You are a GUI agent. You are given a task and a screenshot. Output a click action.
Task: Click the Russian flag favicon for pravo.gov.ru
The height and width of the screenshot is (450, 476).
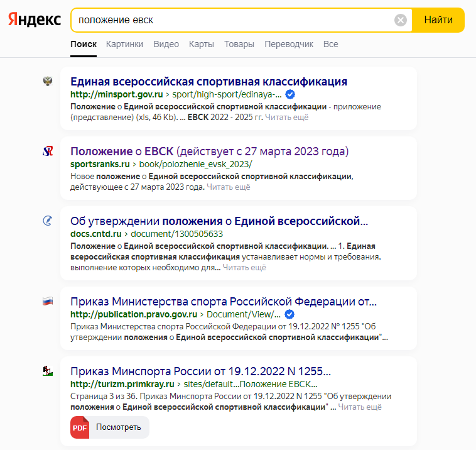tap(48, 301)
